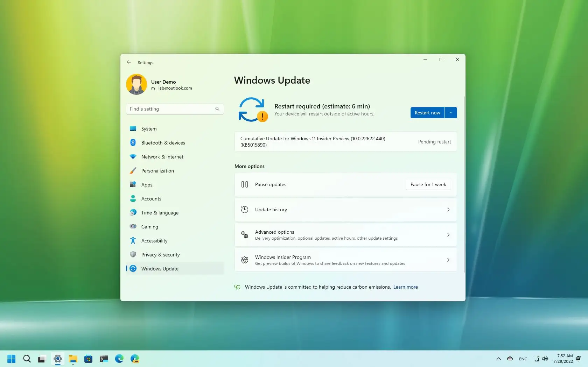
Task: Click the search icon in Find a setting
Action: [217, 109]
